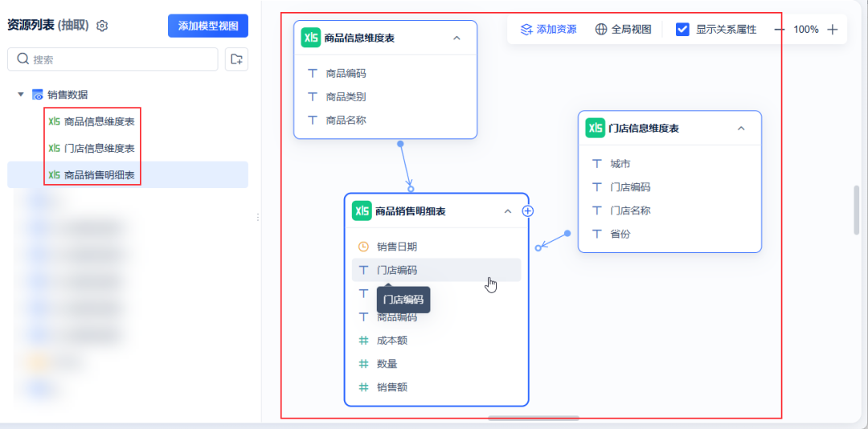The width and height of the screenshot is (868, 429).
Task: Click the 搜索 input field
Action: point(113,59)
